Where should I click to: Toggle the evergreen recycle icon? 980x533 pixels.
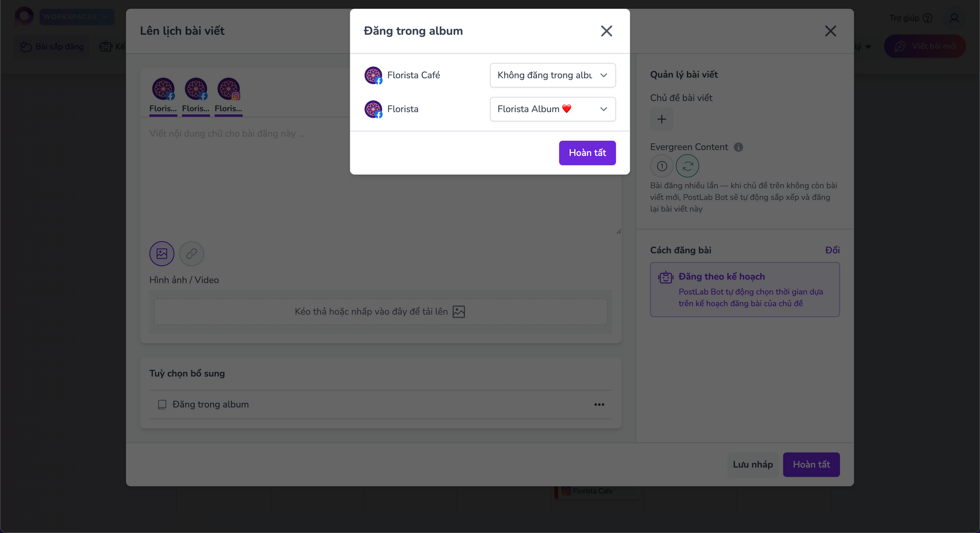[x=687, y=166]
